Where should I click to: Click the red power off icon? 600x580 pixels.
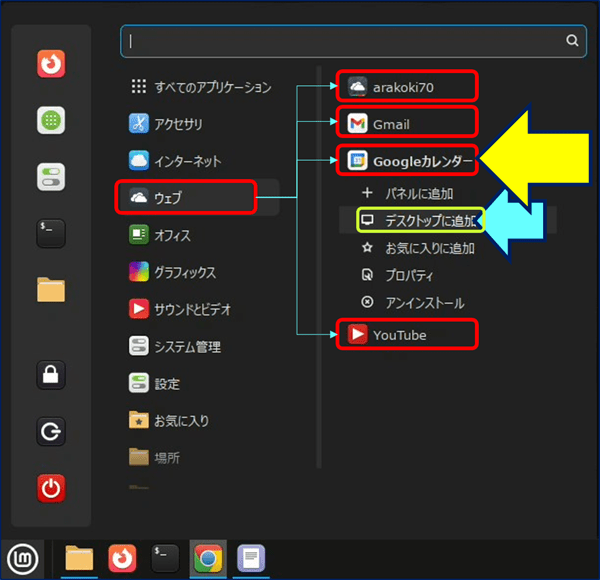click(x=51, y=488)
